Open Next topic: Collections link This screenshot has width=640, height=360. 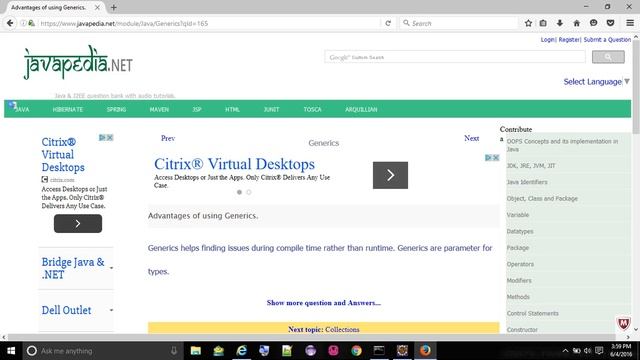(x=324, y=329)
